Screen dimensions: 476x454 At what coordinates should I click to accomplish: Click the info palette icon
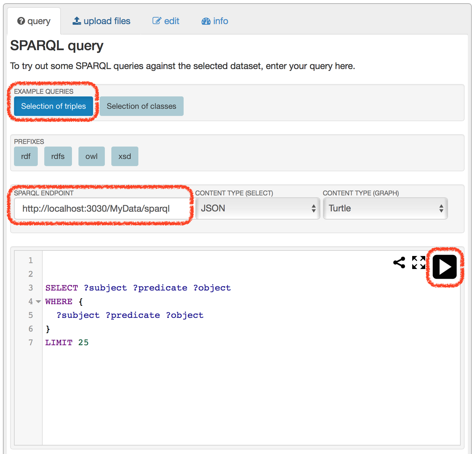tap(206, 21)
